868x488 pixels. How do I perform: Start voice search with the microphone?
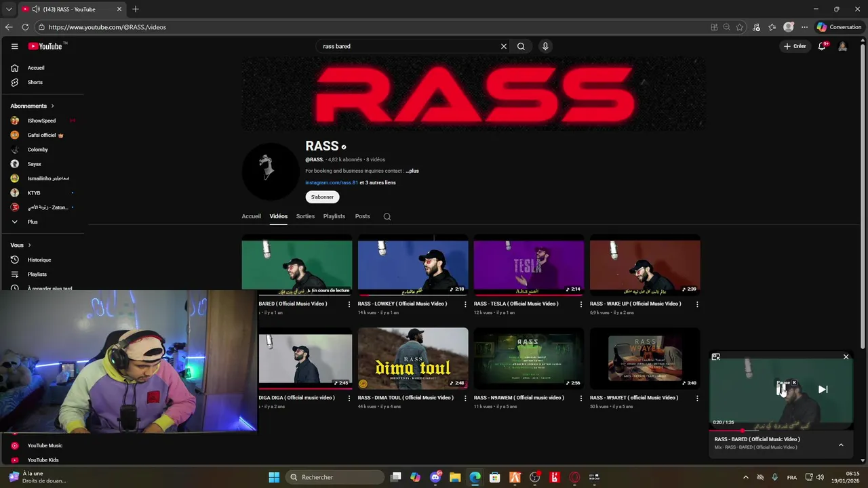[x=545, y=46]
